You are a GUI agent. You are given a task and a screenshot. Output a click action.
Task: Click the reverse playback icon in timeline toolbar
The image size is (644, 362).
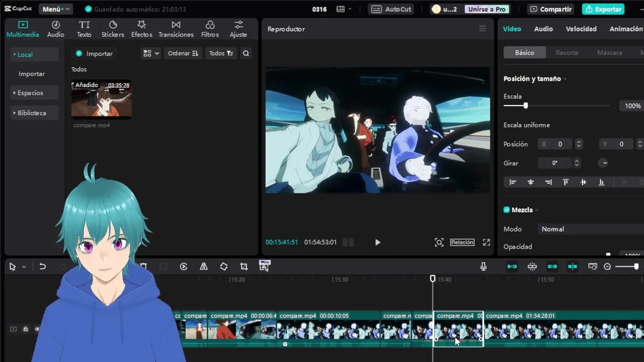(x=184, y=266)
